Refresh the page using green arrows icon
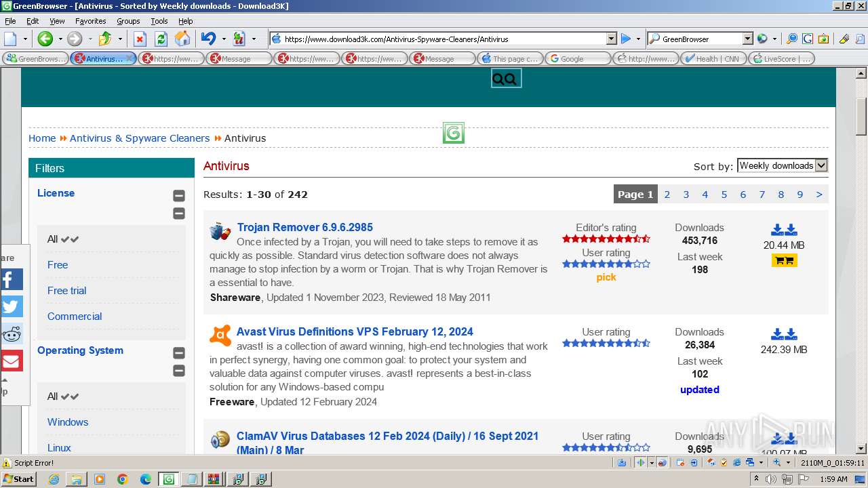Screen dimensions: 868x488 pos(161,39)
